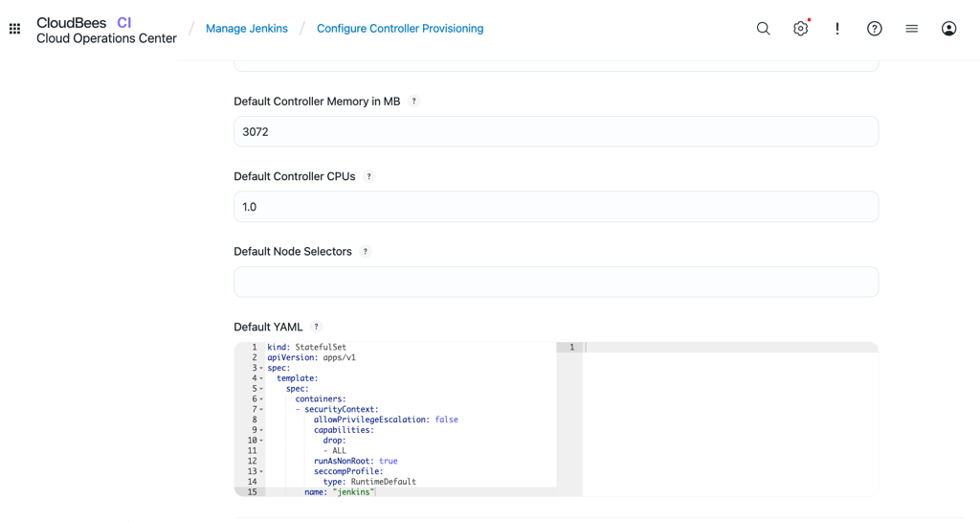Click 'allowPrivilegeEscalation: false' YAML line
Image resolution: width=980 pixels, height=522 pixels.
coord(386,420)
